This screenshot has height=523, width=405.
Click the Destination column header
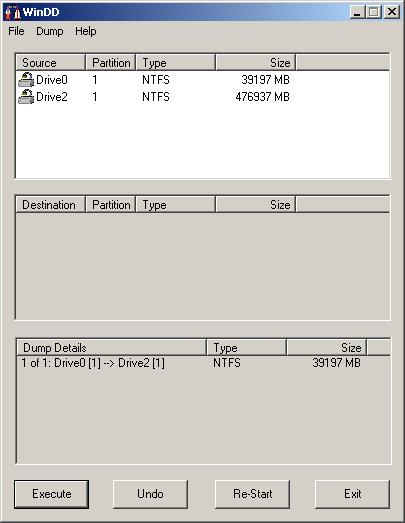click(x=51, y=204)
